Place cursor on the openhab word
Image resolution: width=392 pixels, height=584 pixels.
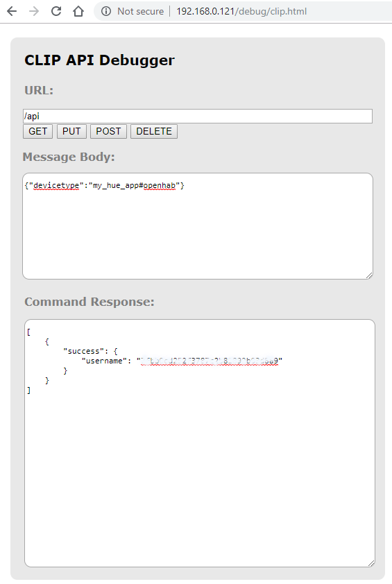[160, 185]
